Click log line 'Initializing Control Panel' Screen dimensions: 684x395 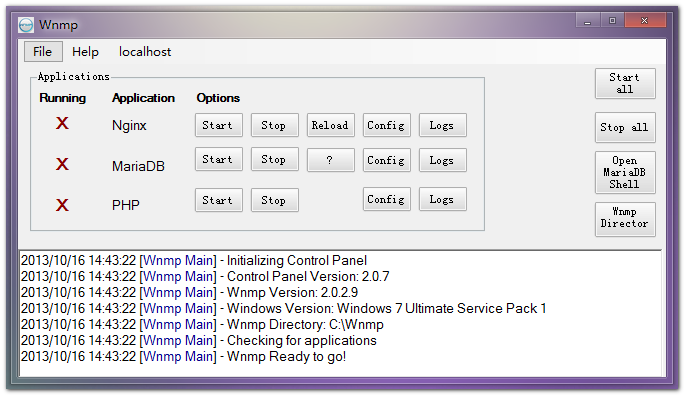click(x=194, y=261)
